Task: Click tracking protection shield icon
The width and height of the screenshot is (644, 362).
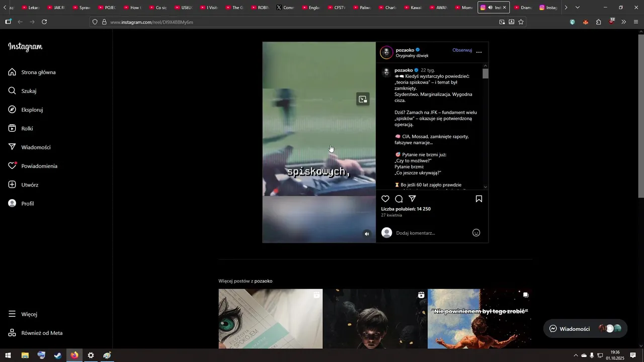Action: tap(95, 22)
